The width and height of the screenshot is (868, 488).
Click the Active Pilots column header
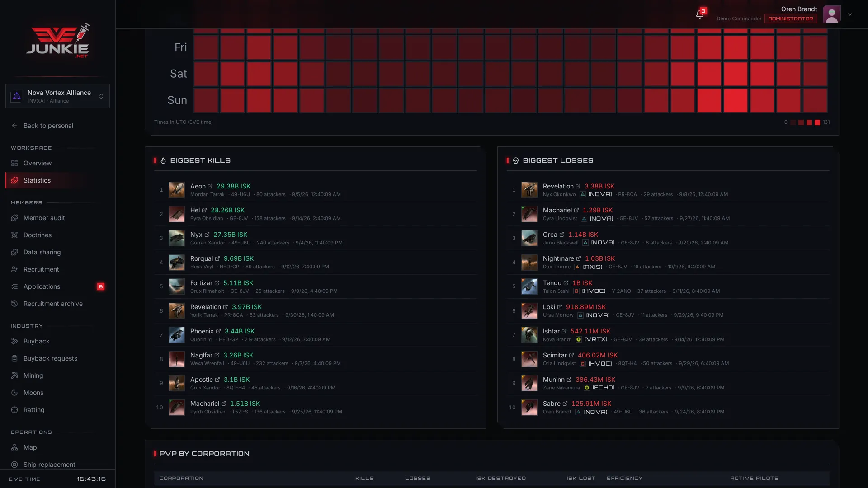(754, 478)
